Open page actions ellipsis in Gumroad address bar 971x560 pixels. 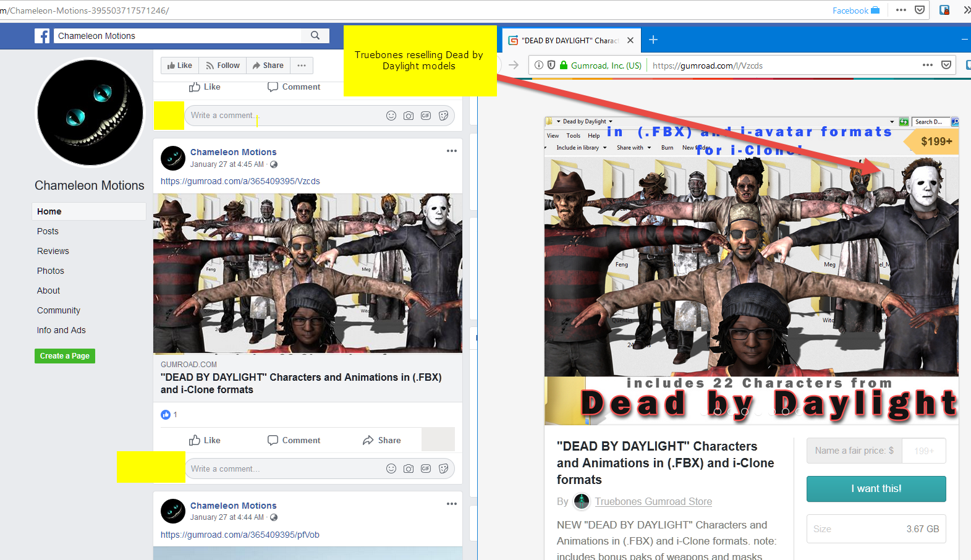coord(927,65)
